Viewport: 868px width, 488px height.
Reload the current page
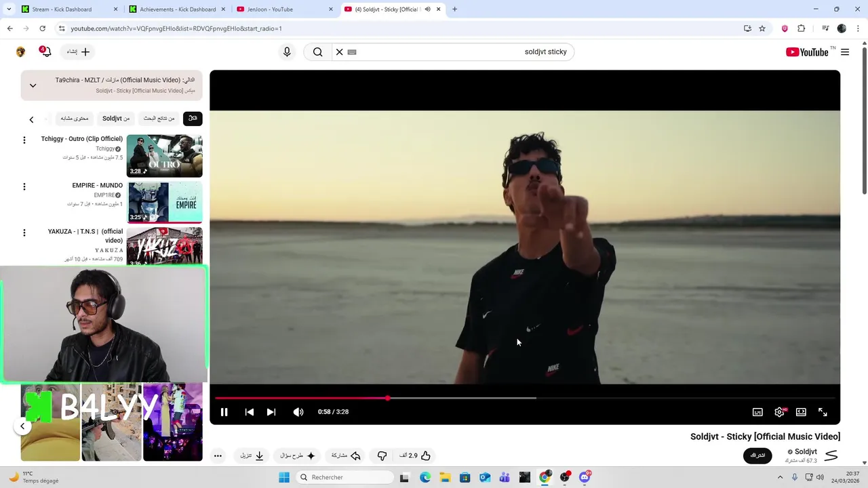42,28
